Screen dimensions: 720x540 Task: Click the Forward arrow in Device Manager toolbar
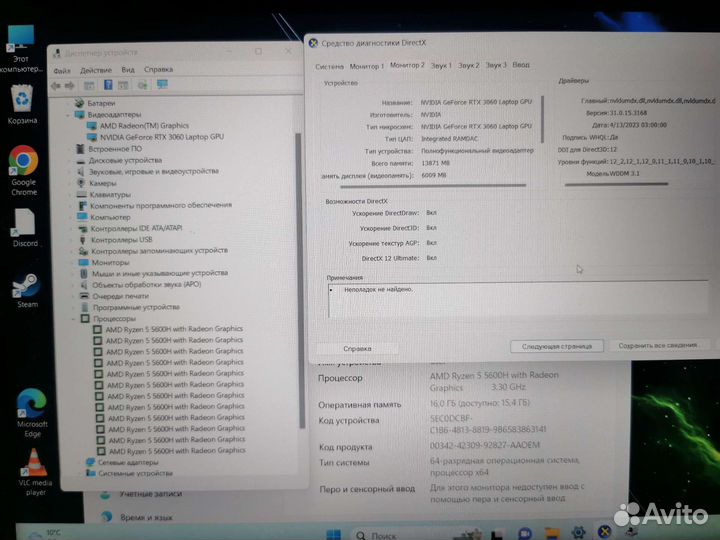tap(70, 86)
